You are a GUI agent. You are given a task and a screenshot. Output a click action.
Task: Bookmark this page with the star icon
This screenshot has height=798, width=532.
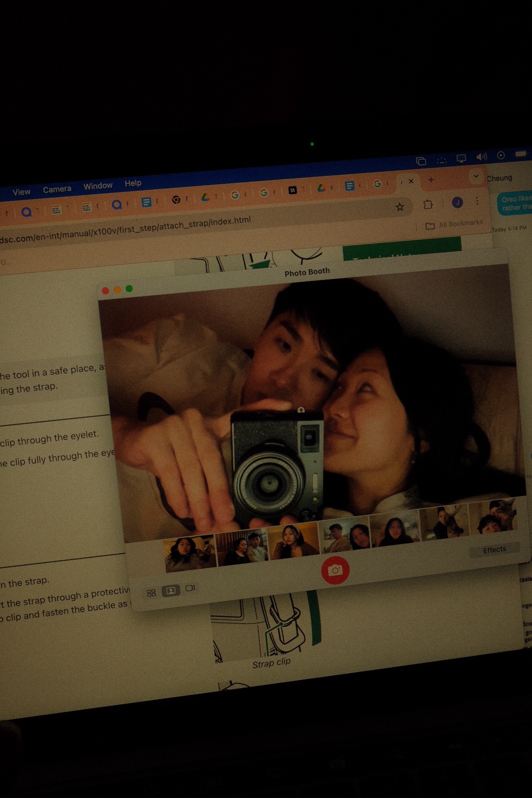coord(399,207)
